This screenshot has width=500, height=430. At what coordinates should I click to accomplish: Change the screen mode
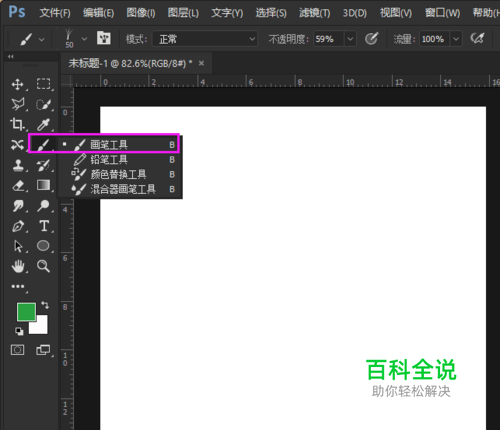pyautogui.click(x=43, y=350)
